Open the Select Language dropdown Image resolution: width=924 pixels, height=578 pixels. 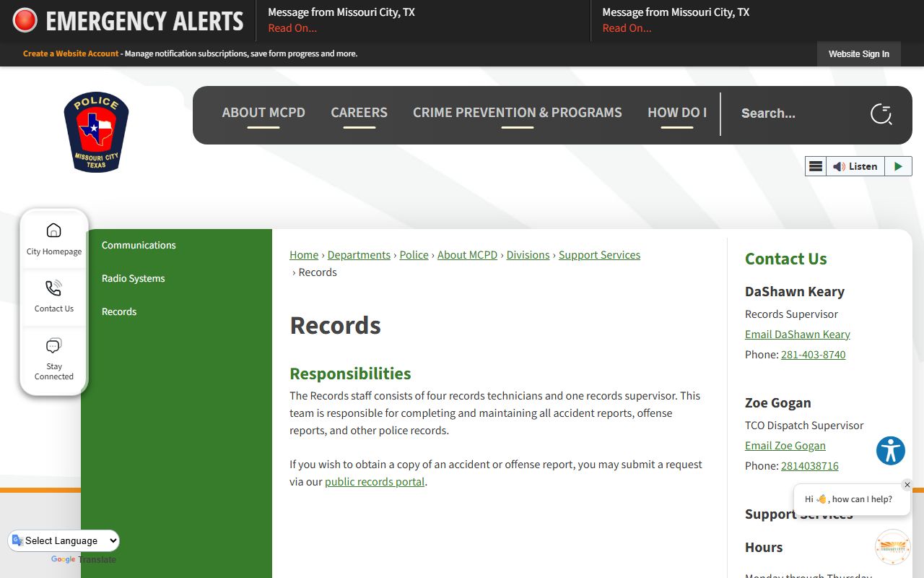[64, 540]
